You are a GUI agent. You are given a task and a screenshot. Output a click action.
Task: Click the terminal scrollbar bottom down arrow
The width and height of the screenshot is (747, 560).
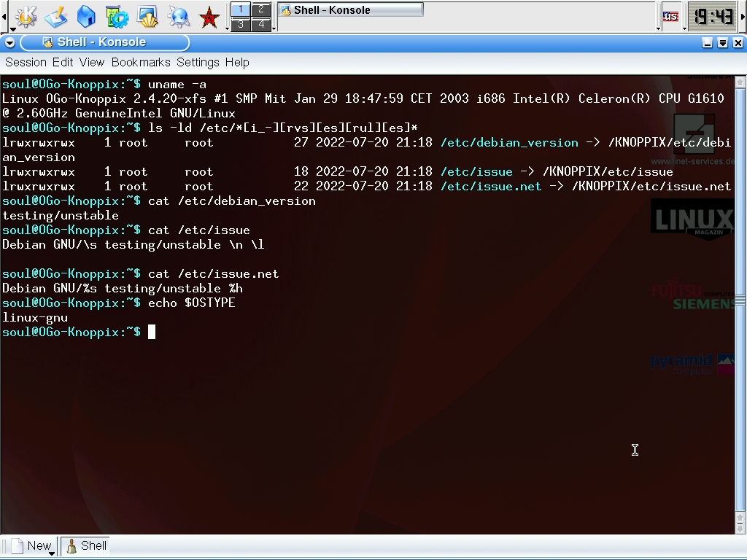pos(740,528)
